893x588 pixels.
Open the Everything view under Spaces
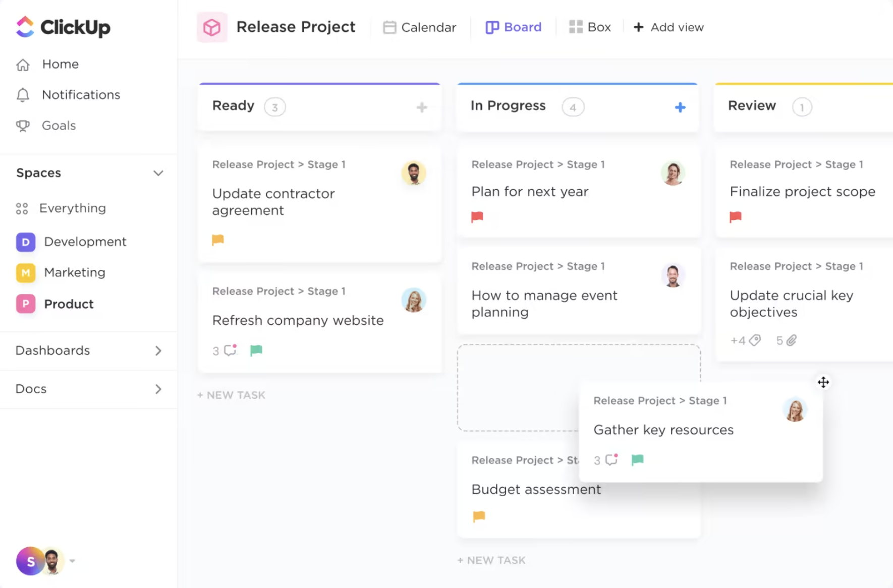coord(72,208)
